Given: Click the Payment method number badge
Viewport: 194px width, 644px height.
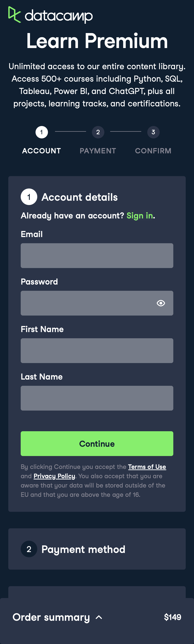Looking at the screenshot, I should pos(29,549).
